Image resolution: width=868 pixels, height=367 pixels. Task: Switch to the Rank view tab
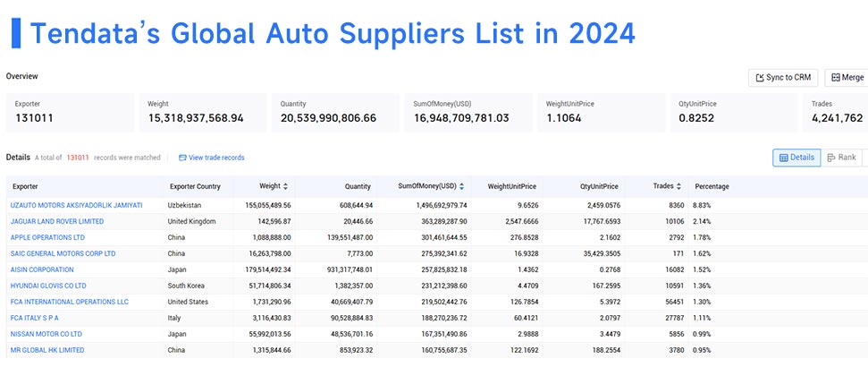(841, 158)
